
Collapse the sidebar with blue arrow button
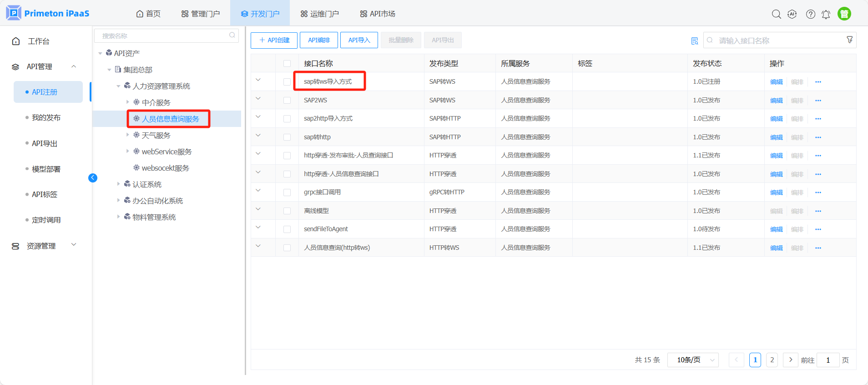(93, 178)
